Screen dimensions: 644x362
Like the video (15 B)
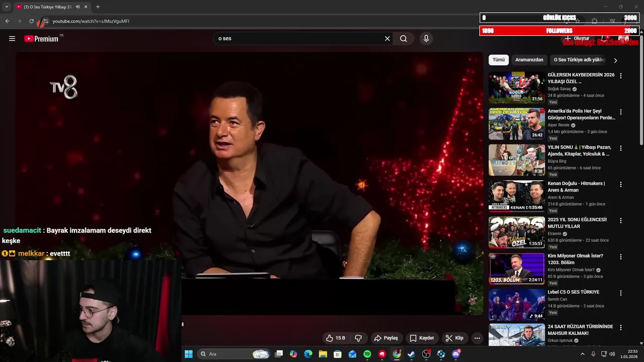[335, 338]
